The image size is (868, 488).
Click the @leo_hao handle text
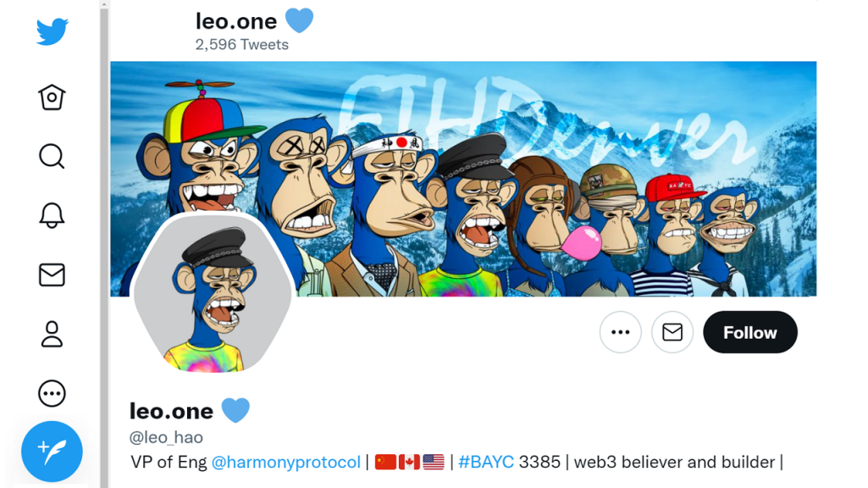point(166,438)
